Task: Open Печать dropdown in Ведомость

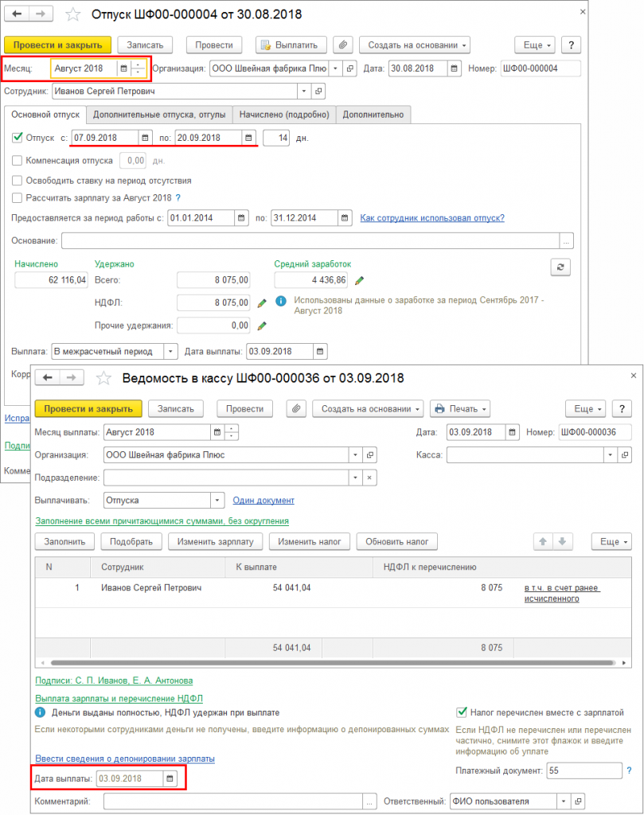Action: click(x=460, y=409)
